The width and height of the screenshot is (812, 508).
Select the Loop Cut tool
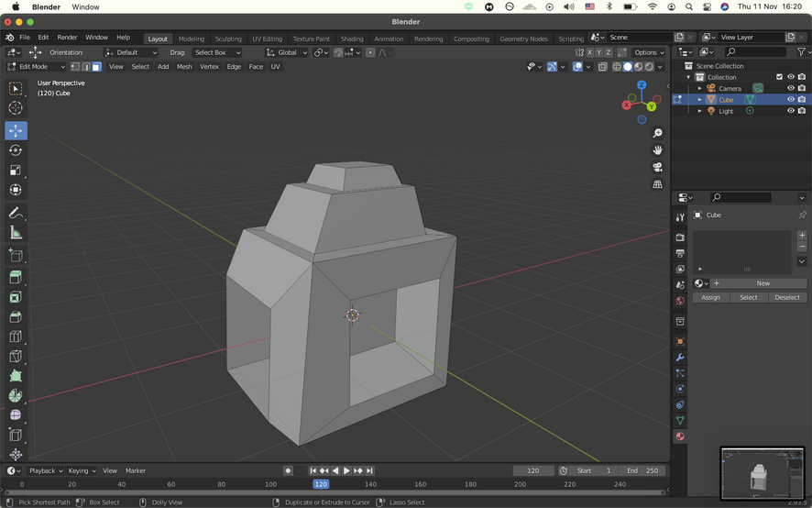coord(16,336)
